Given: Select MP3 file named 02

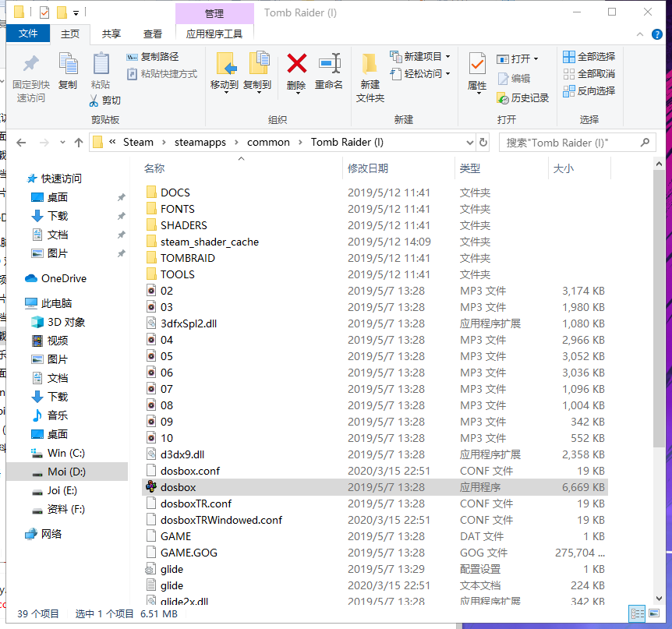Looking at the screenshot, I should click(167, 291).
